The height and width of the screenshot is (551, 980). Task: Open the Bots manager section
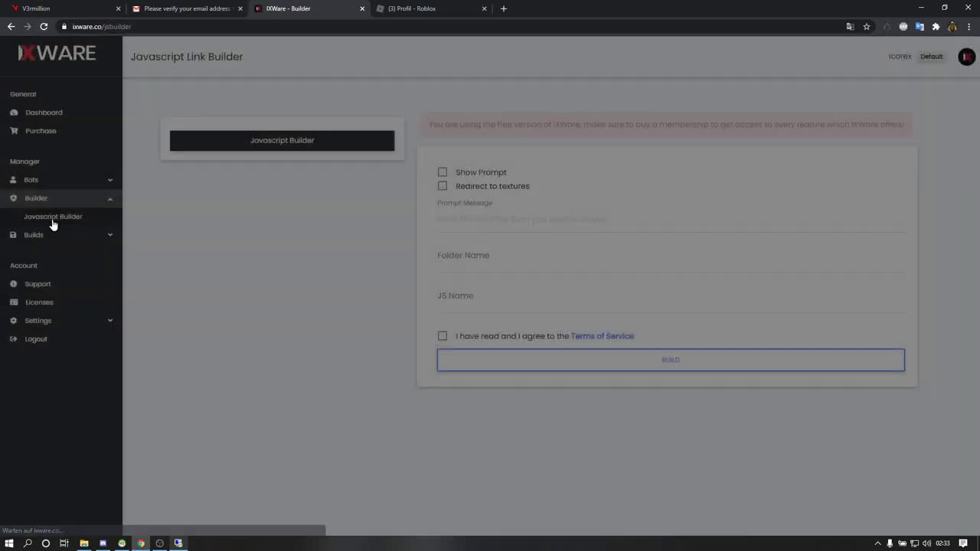coord(31,179)
